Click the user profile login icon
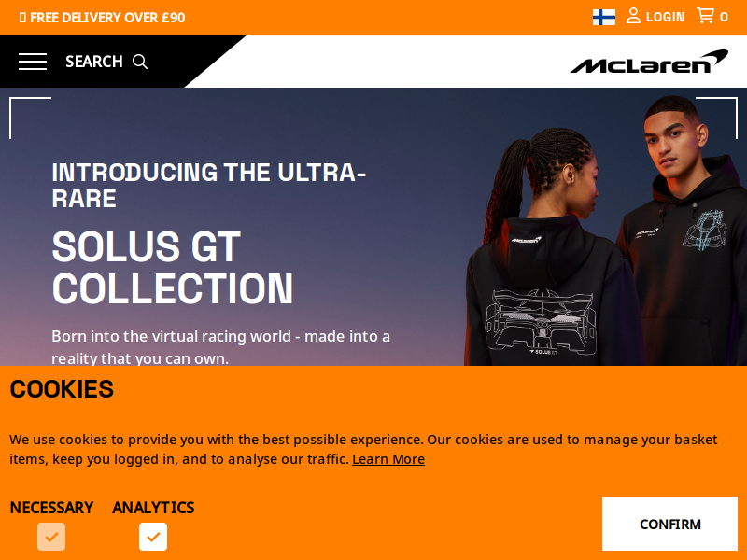 (x=633, y=16)
